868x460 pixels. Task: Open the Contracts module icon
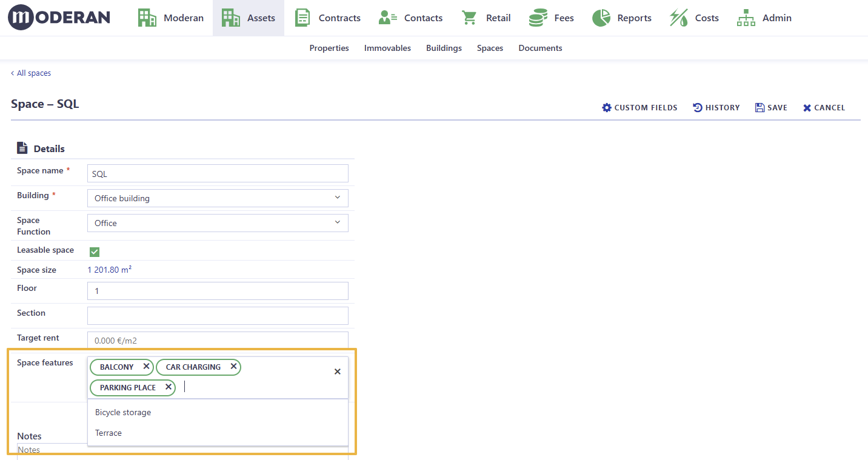[302, 18]
